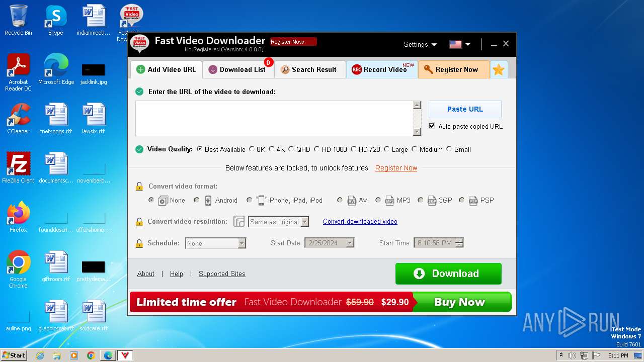Switch to Add Video URL tab
Screen dimensions: 644x362
coord(167,70)
